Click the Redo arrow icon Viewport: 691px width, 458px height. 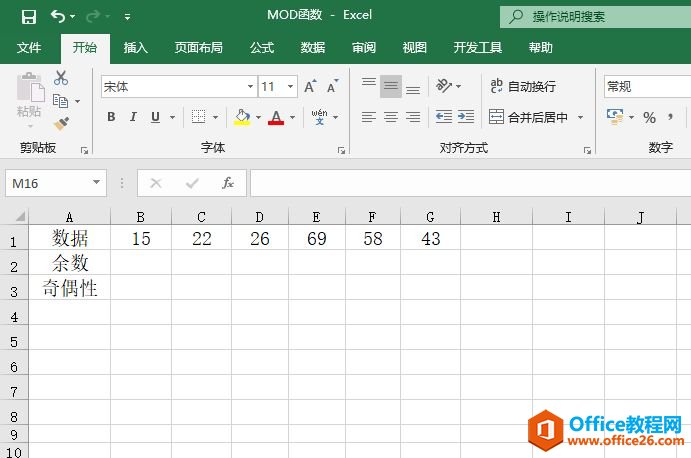pos(93,17)
